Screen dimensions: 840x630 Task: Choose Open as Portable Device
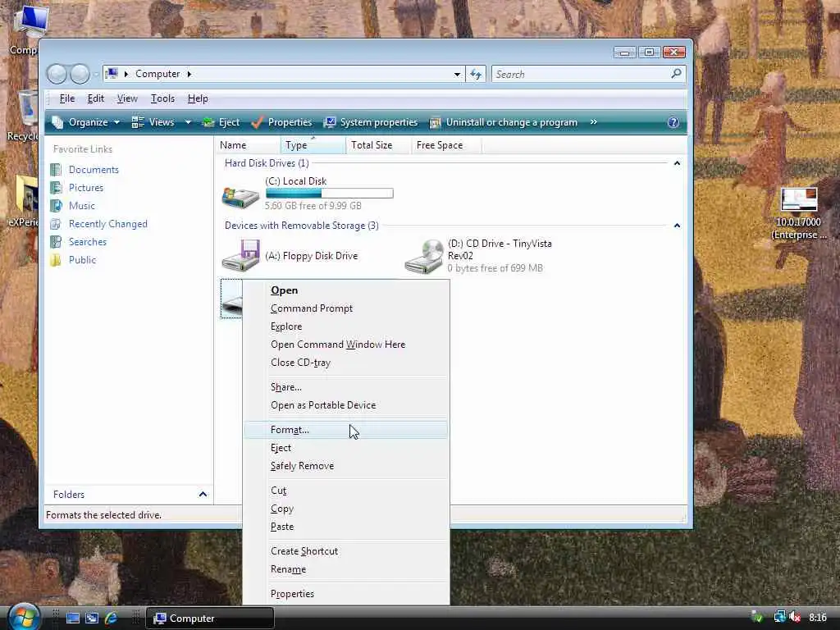click(346, 405)
